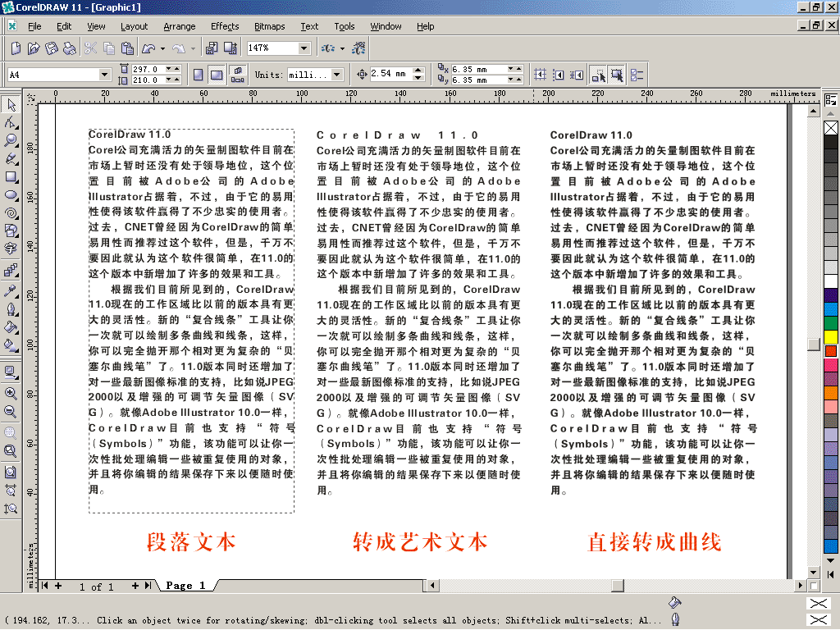Increase the nudge offset value
Viewport: 840px width, 630px height.
[x=419, y=71]
